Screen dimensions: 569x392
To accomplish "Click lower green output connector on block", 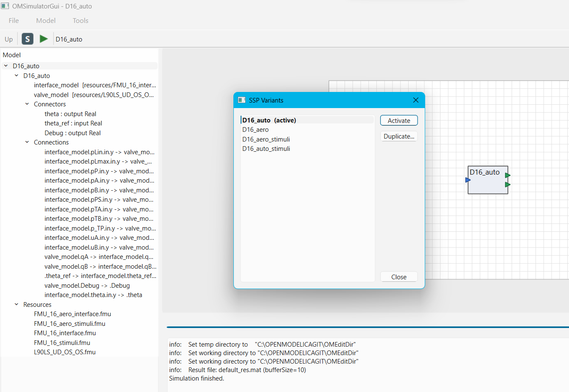I will coord(507,185).
